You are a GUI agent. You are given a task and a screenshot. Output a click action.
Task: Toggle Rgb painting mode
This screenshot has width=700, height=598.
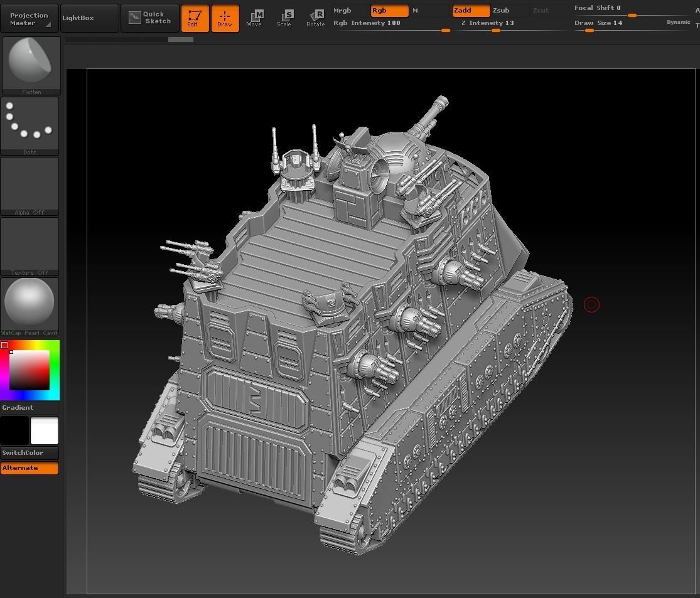[389, 10]
